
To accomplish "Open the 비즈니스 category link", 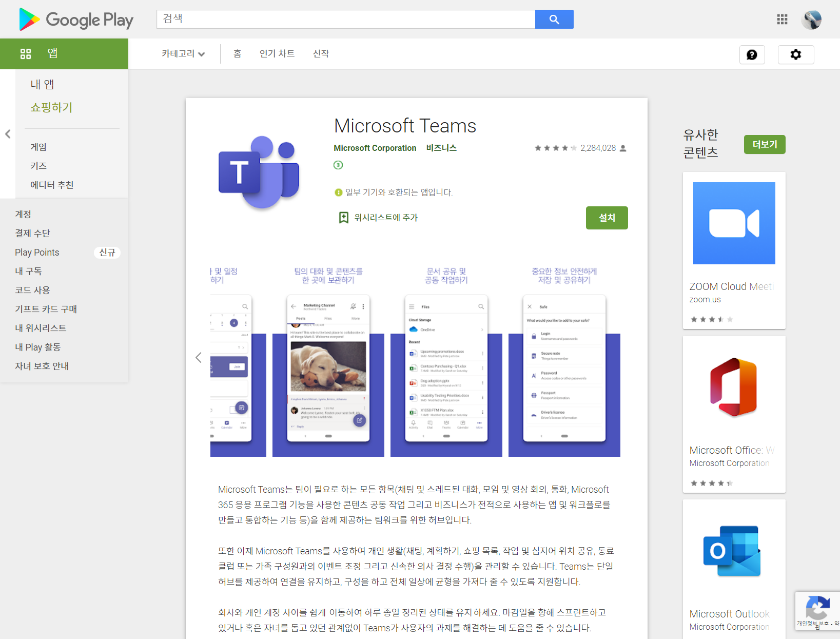I will (x=441, y=148).
